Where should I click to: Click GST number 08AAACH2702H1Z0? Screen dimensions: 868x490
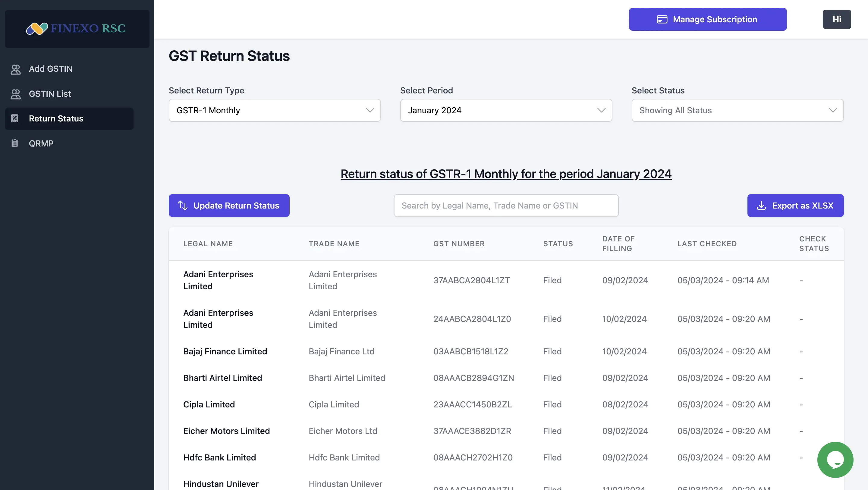coord(473,458)
